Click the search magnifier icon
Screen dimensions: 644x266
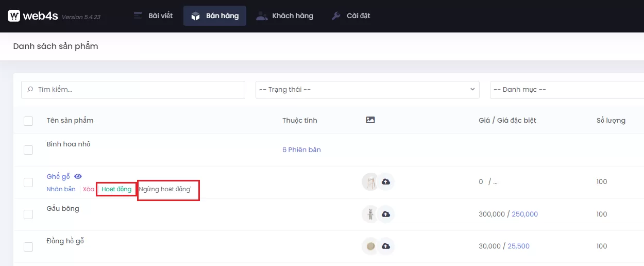30,90
